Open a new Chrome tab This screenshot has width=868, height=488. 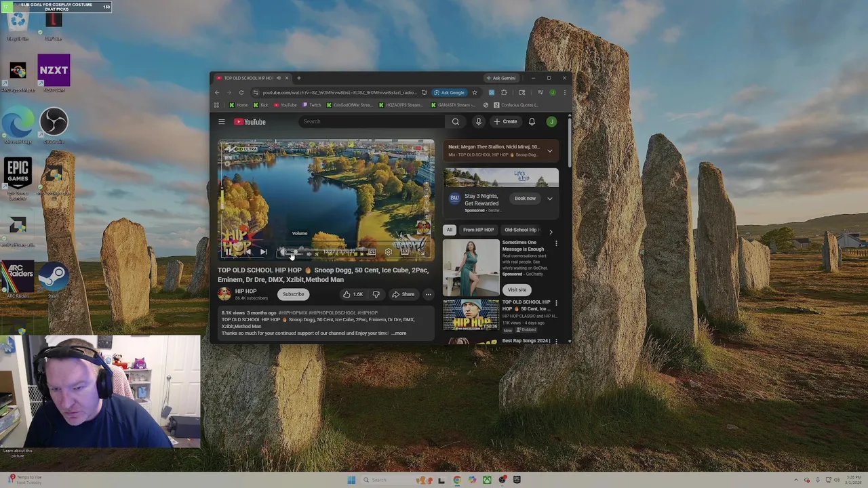(x=298, y=78)
